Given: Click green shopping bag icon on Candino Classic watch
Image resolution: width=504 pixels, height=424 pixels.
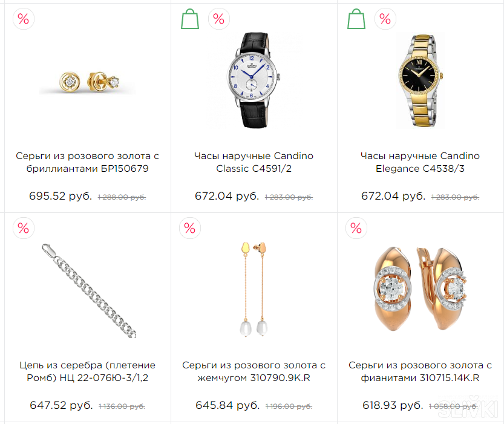Looking at the screenshot, I should [190, 19].
